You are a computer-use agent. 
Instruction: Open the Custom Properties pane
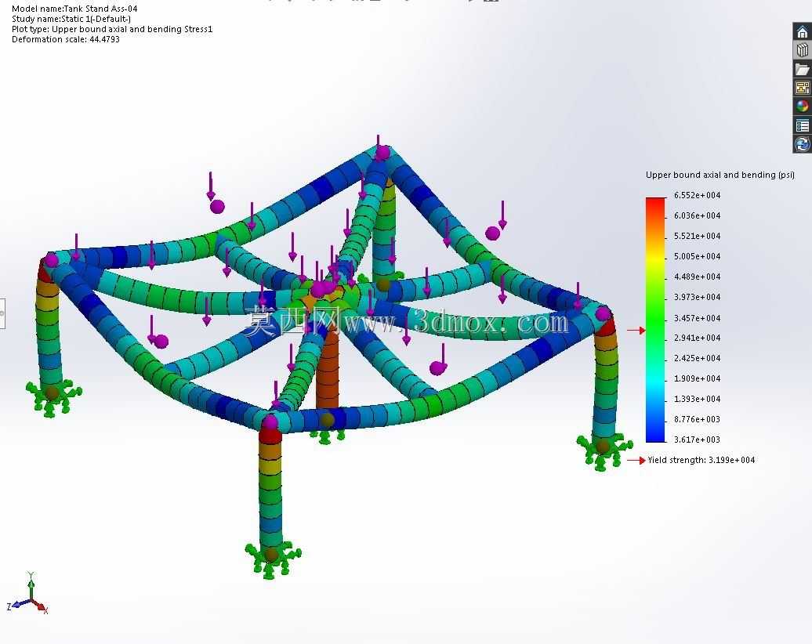click(x=802, y=125)
